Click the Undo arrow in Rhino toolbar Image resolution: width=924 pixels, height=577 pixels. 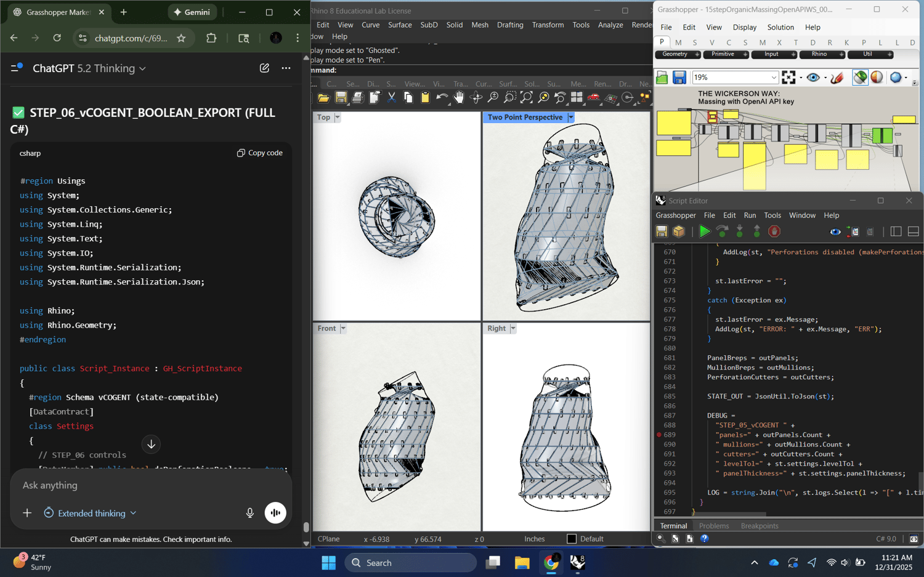tap(441, 98)
